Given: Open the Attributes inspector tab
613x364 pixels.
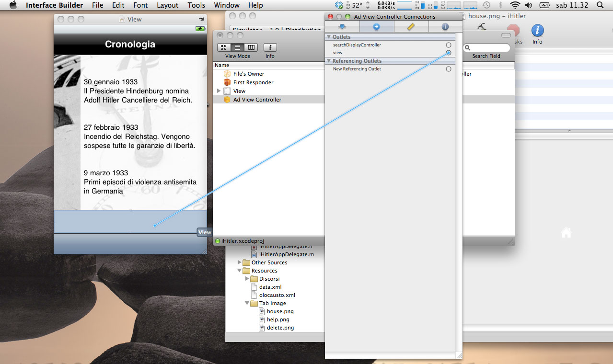Looking at the screenshot, I should click(342, 27).
